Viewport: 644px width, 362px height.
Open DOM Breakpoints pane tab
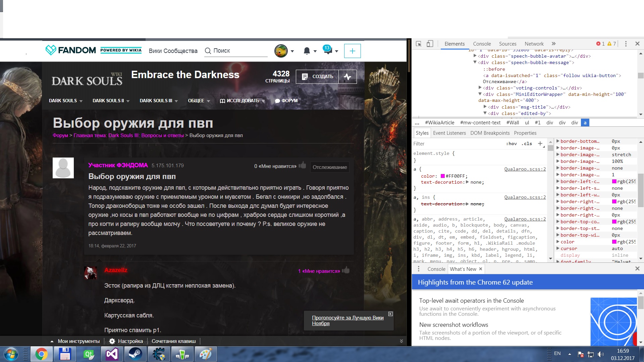pos(490,133)
